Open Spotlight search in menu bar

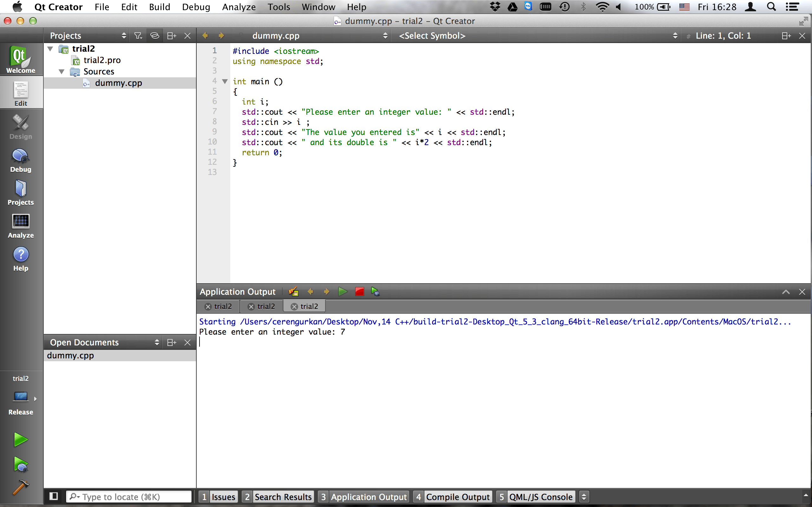771,7
